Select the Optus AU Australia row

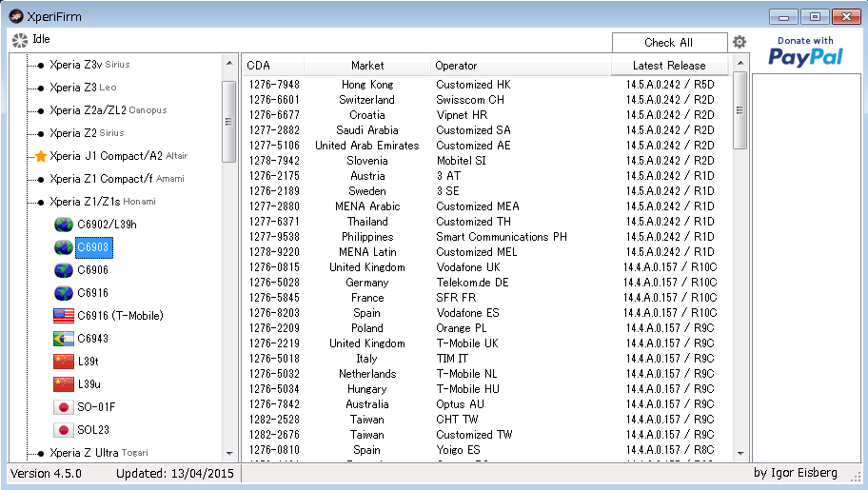click(x=487, y=404)
